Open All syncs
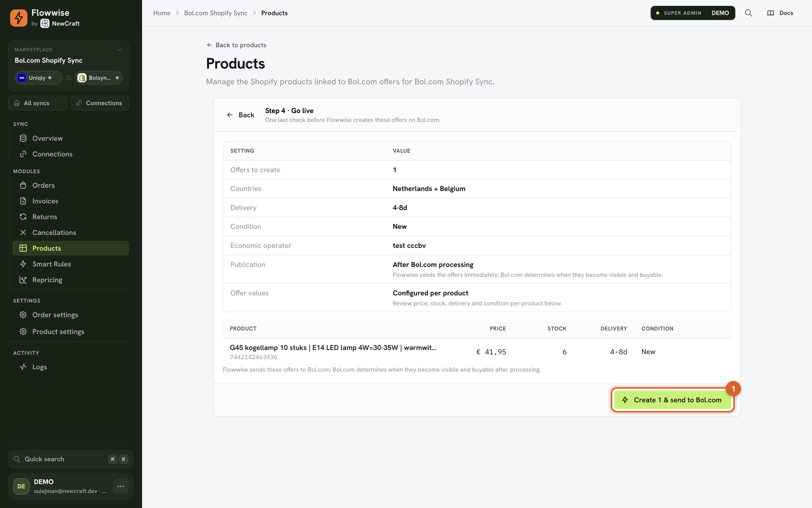Viewport: 812px width, 508px height. click(38, 103)
